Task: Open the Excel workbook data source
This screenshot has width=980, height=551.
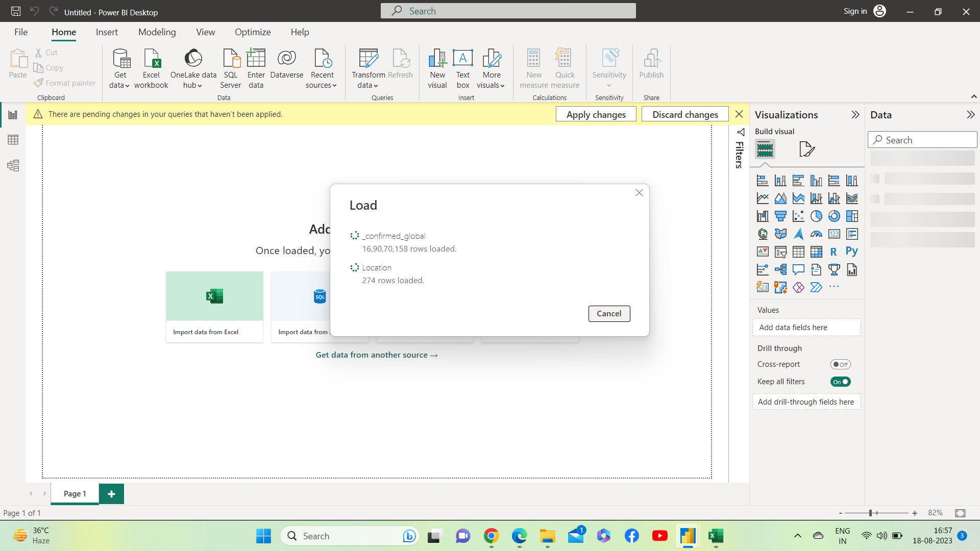Action: 151,68
